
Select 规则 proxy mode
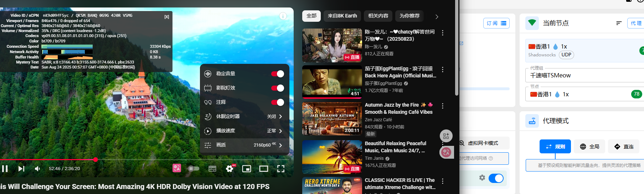[x=555, y=147]
